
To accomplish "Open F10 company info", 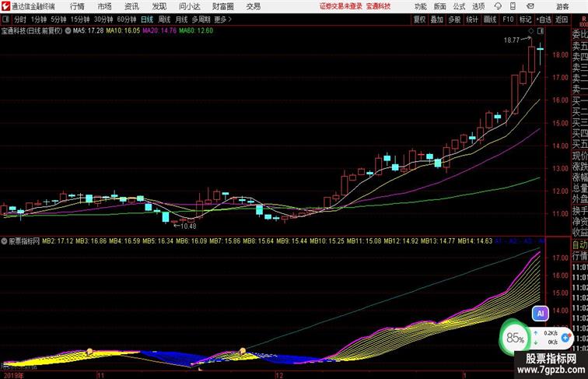I will point(508,19).
